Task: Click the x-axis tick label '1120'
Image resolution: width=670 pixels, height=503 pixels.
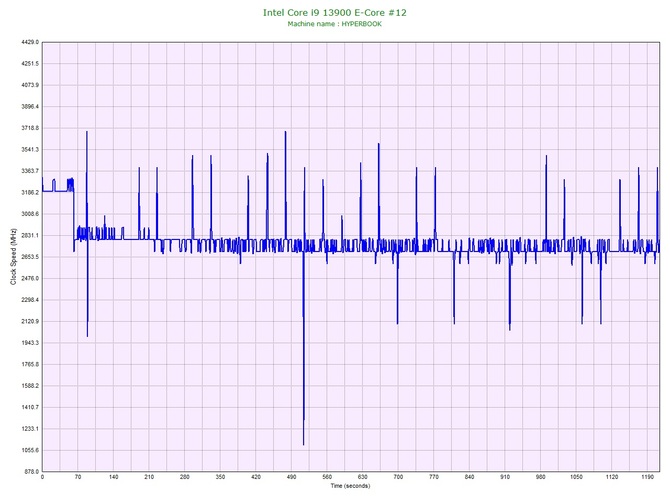Action: (612, 477)
